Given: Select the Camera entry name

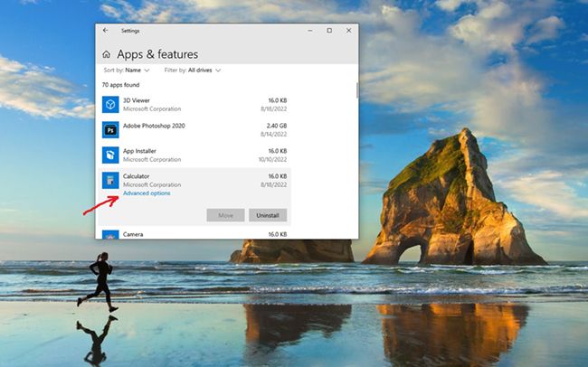Looking at the screenshot, I should (x=133, y=234).
